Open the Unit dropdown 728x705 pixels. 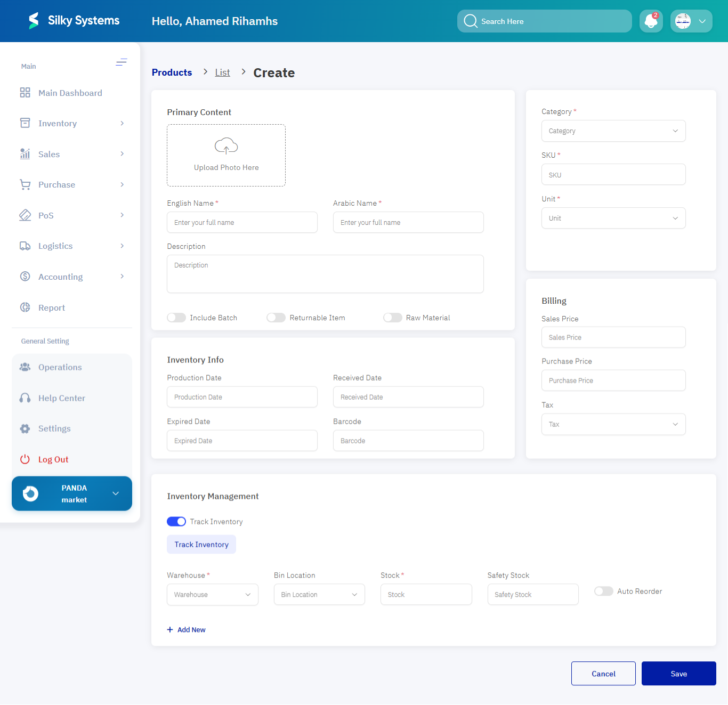613,218
